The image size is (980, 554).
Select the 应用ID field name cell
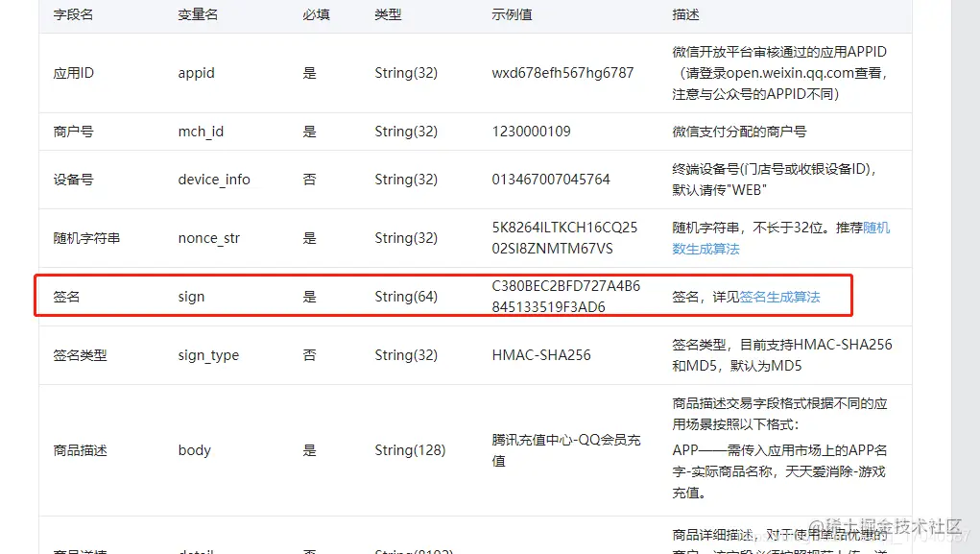tap(74, 73)
